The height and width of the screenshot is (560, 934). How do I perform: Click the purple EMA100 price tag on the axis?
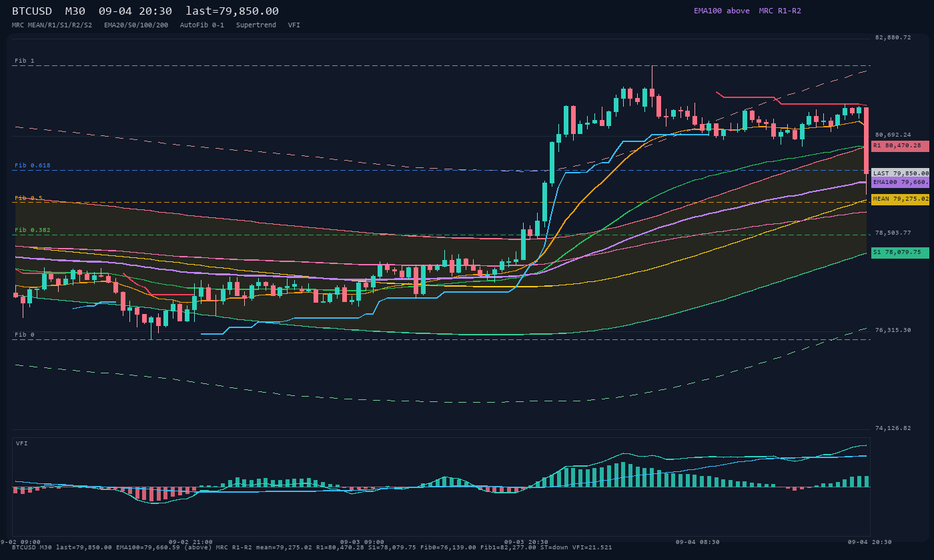[x=900, y=182]
